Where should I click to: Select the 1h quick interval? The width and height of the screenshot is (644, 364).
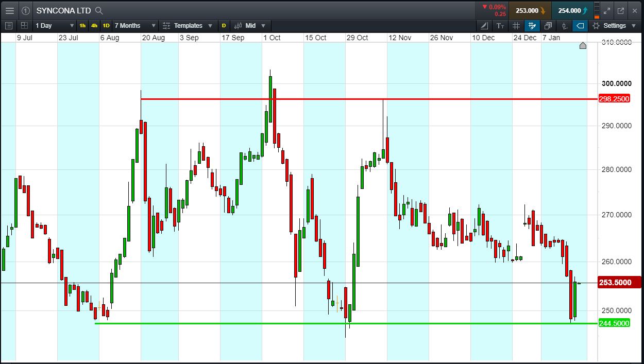click(x=82, y=25)
